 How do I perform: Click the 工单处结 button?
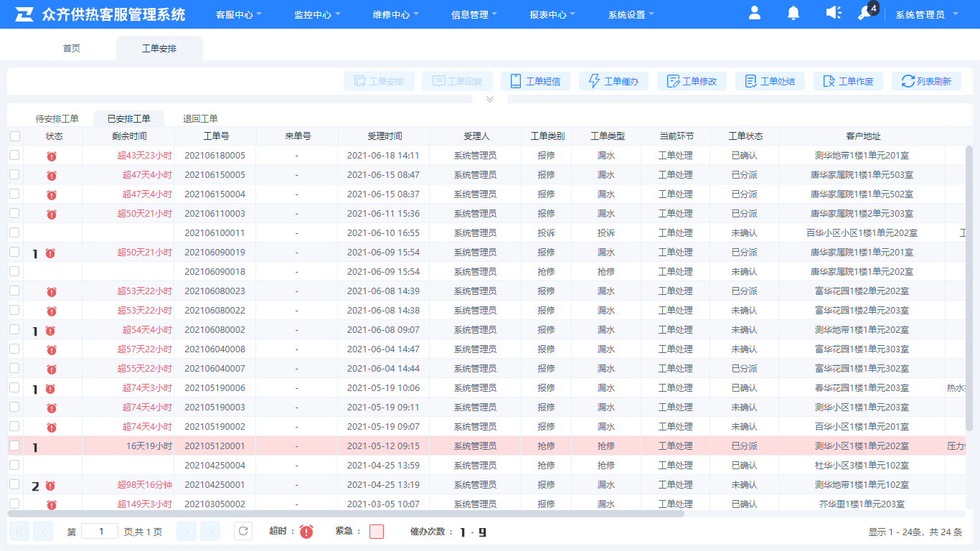tap(771, 81)
